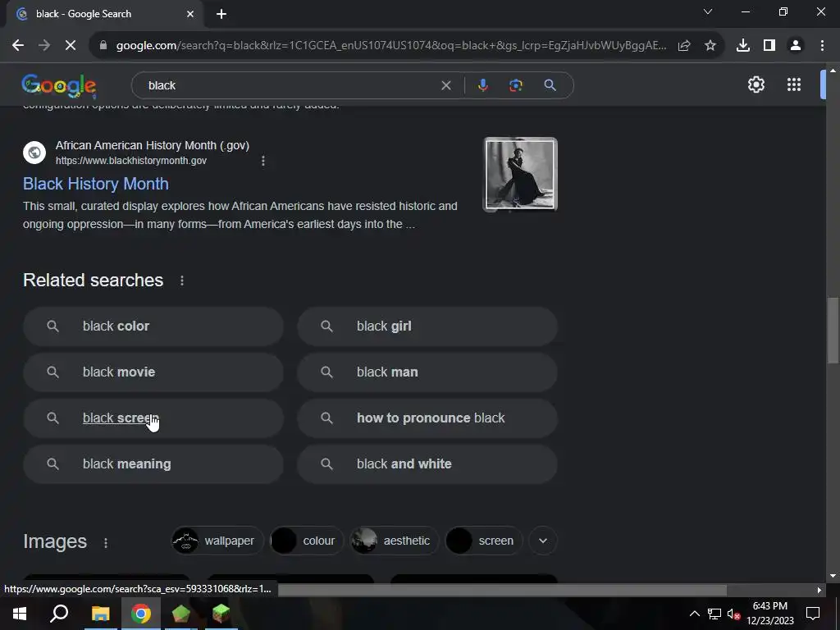This screenshot has width=840, height=630.
Task: Click the Chrome taskbar icon
Action: pos(141,614)
